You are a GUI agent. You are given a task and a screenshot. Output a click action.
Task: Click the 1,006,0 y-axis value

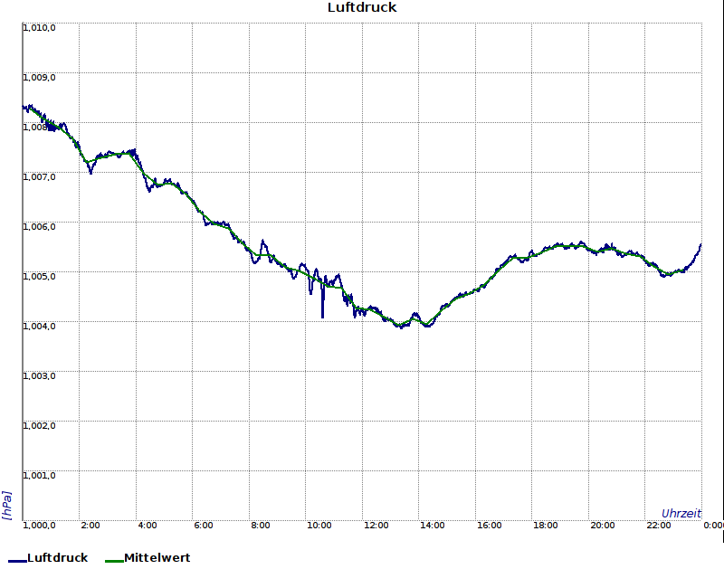39,227
